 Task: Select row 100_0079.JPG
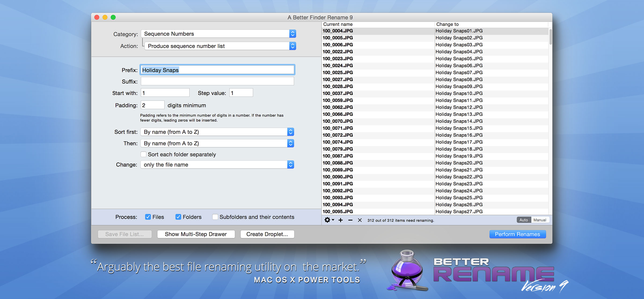pos(435,149)
